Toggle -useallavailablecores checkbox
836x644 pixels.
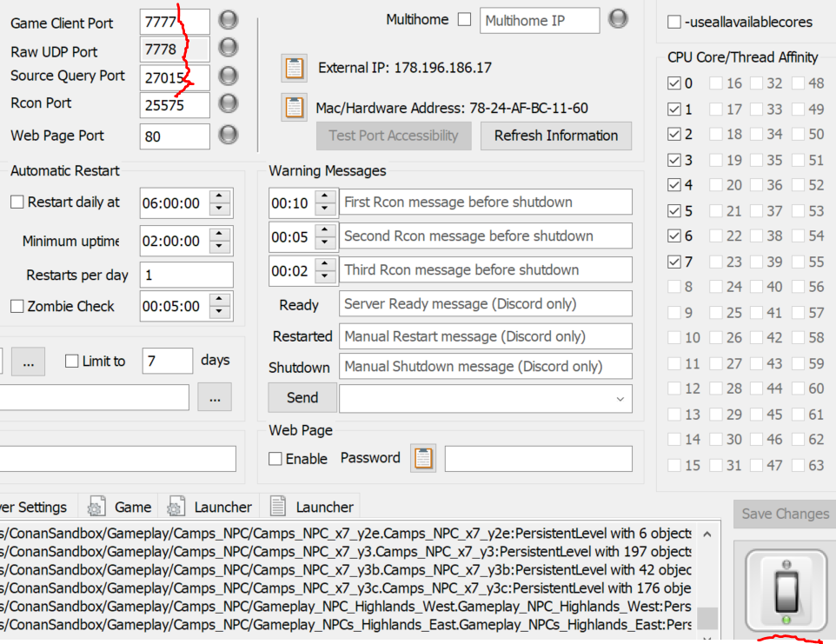[x=673, y=22]
